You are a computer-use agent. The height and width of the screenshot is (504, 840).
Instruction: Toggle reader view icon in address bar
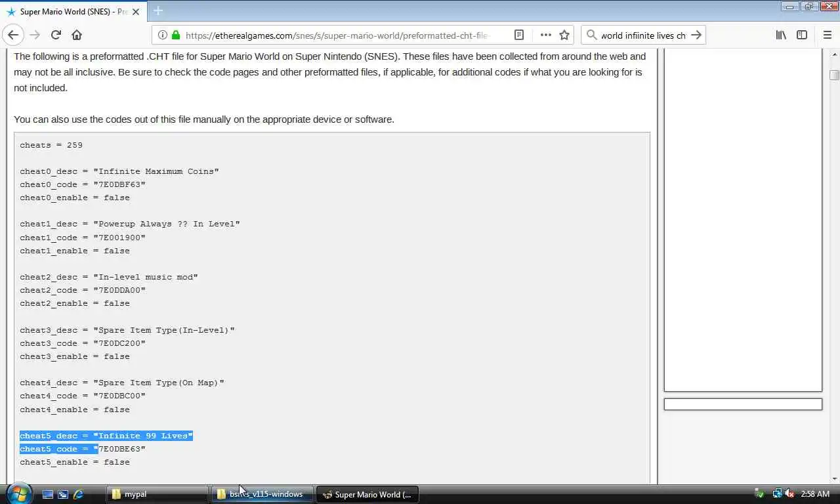pos(519,35)
